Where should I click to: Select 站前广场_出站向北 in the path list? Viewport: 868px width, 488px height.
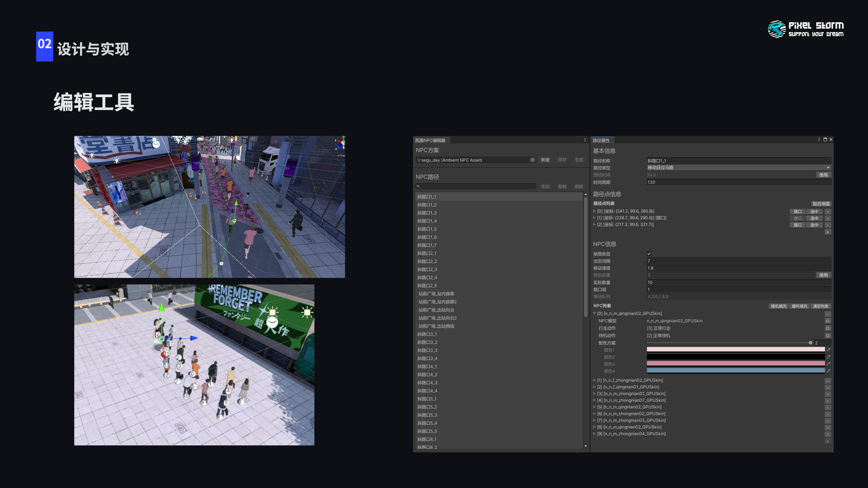[436, 310]
